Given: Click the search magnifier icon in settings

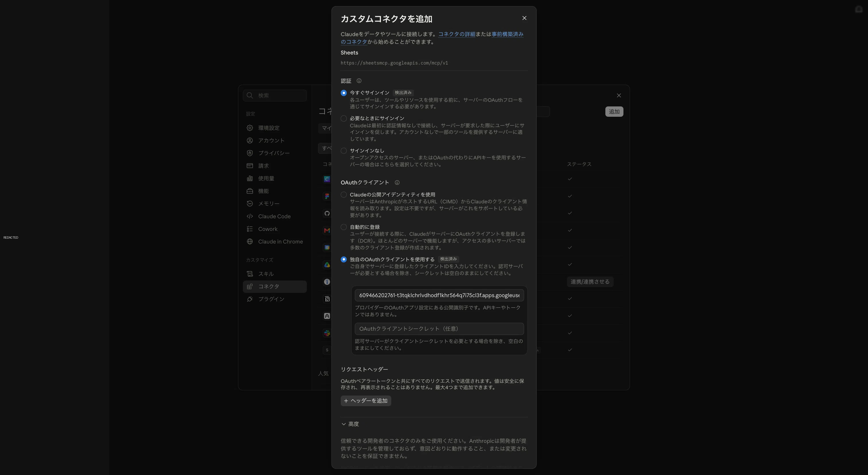Looking at the screenshot, I should 250,96.
